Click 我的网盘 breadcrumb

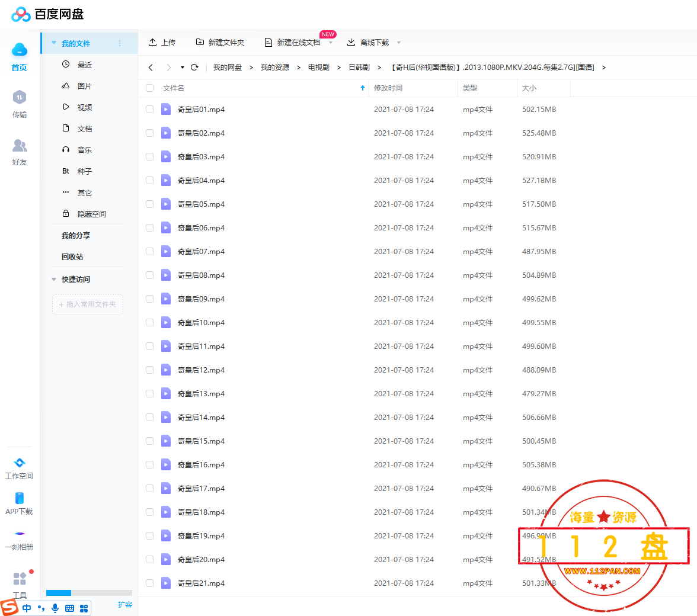pyautogui.click(x=227, y=68)
